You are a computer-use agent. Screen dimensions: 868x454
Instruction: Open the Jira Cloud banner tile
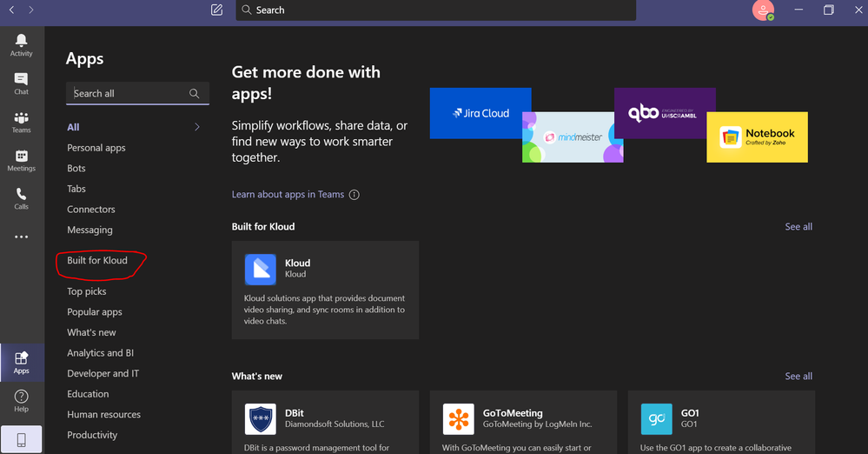click(x=480, y=113)
